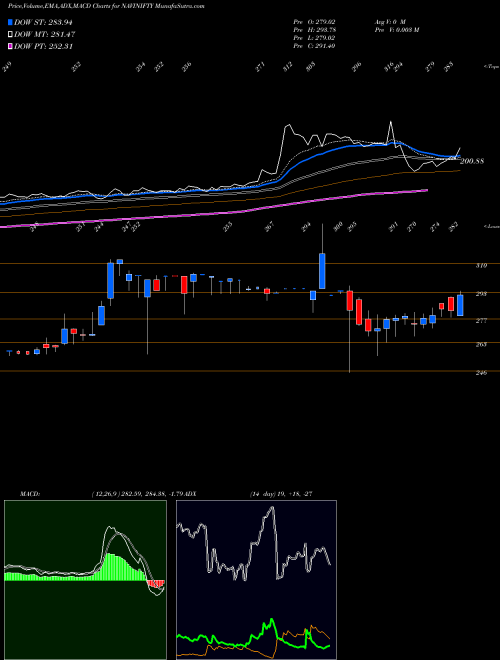Click the white DOW MT legend swatch

(x=10, y=34)
